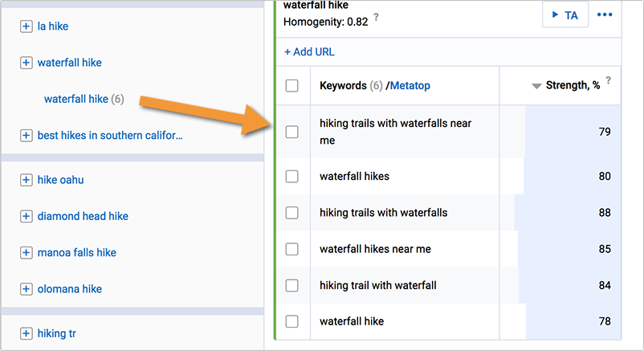The width and height of the screenshot is (644, 351).
Task: Open the 'hike oahu' link
Action: click(x=60, y=180)
